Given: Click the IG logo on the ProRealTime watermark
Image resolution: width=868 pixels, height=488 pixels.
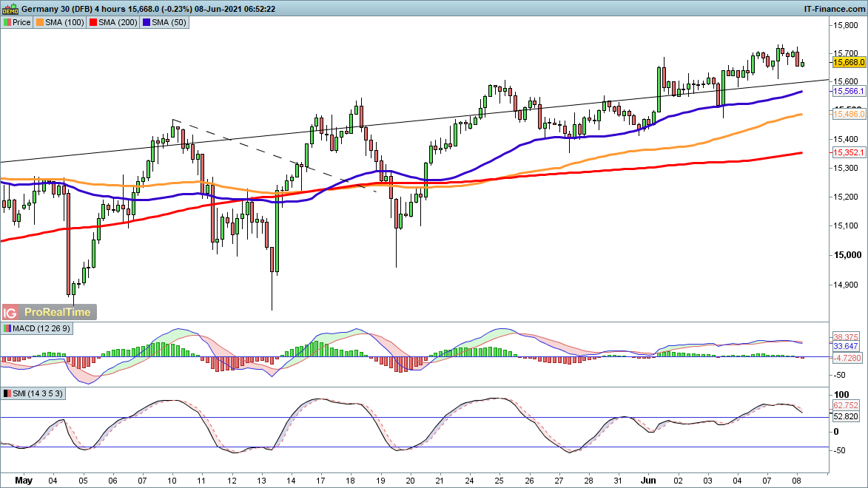Looking at the screenshot, I should pos(11,312).
